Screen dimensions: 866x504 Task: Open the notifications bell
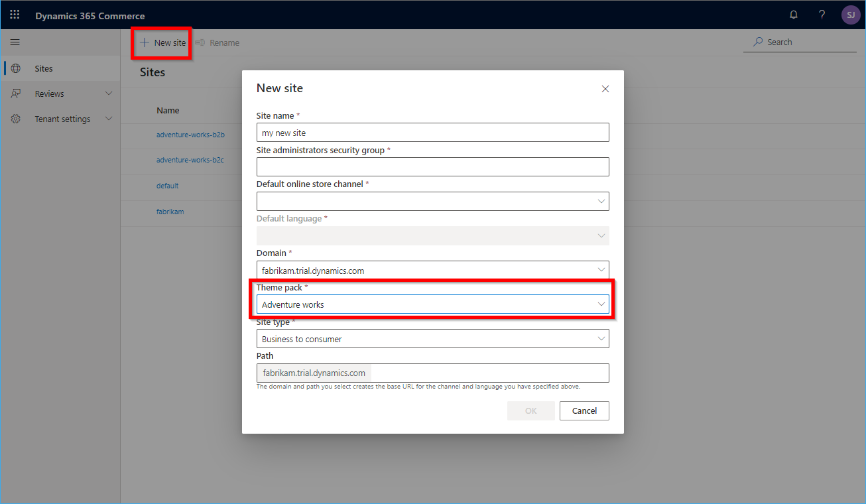[x=793, y=14]
